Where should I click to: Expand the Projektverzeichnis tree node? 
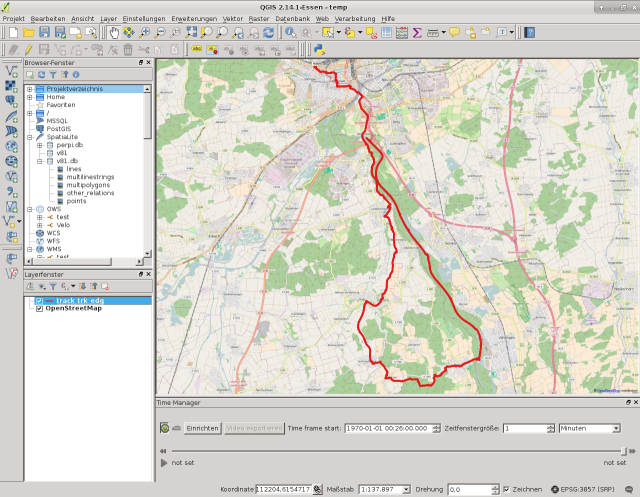coord(29,89)
